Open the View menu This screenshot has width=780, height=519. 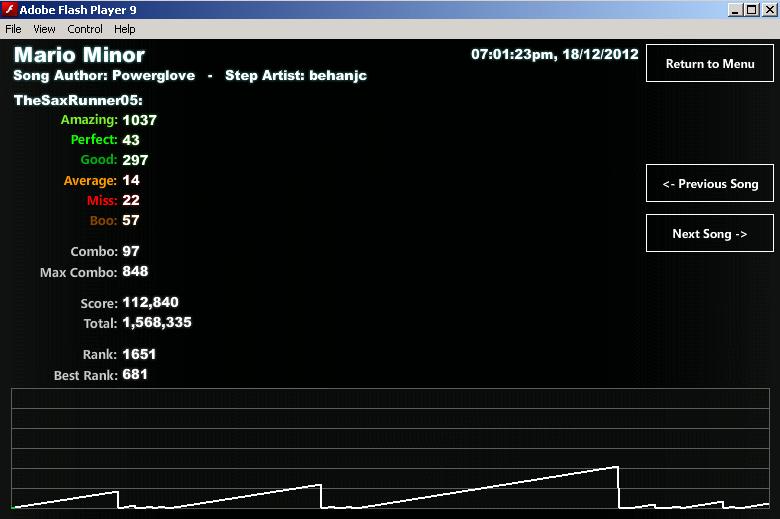(x=44, y=29)
